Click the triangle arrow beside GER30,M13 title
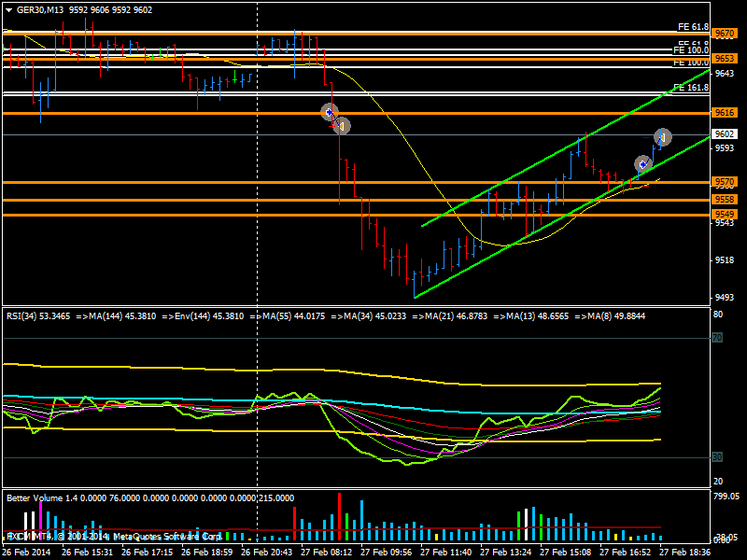Viewport: 747px width, 560px height. (x=9, y=9)
